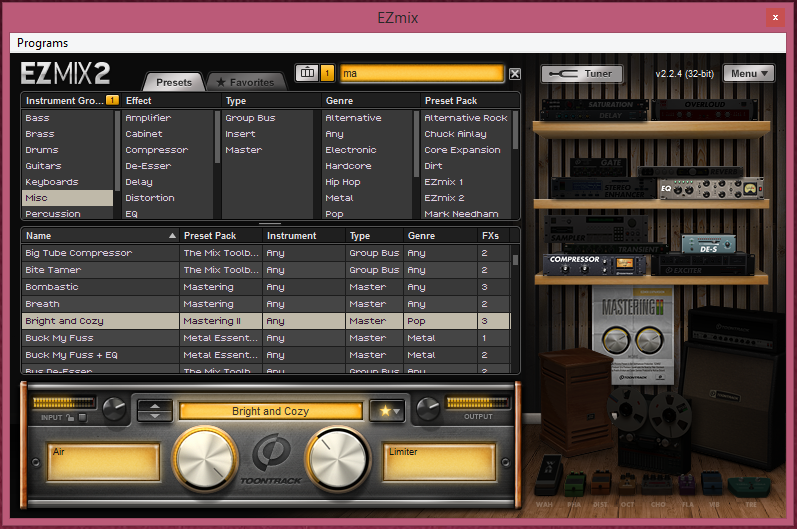797x529 pixels.
Task: Click the large Limiter knob
Action: [339, 458]
